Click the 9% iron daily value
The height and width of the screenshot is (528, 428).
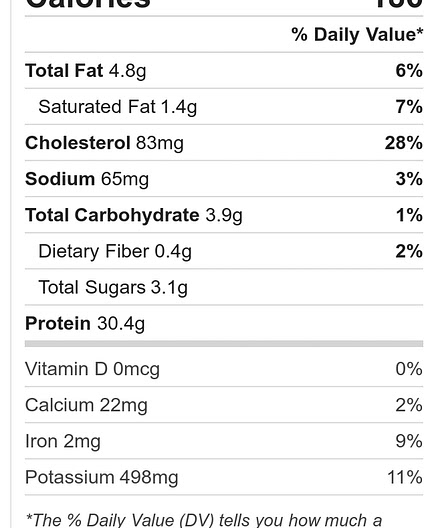point(409,441)
